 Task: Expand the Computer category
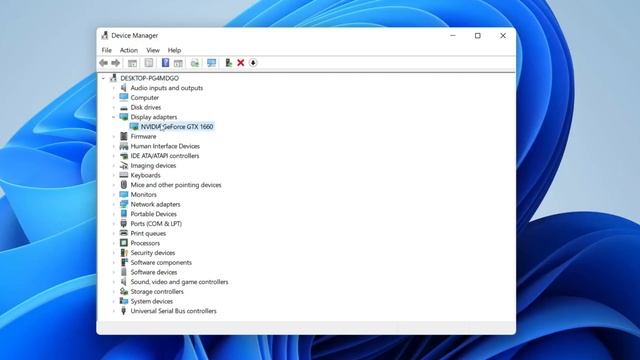(x=113, y=98)
